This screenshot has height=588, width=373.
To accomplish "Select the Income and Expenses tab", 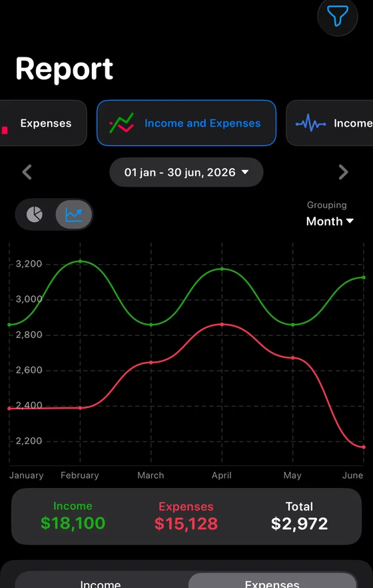I will pyautogui.click(x=186, y=123).
